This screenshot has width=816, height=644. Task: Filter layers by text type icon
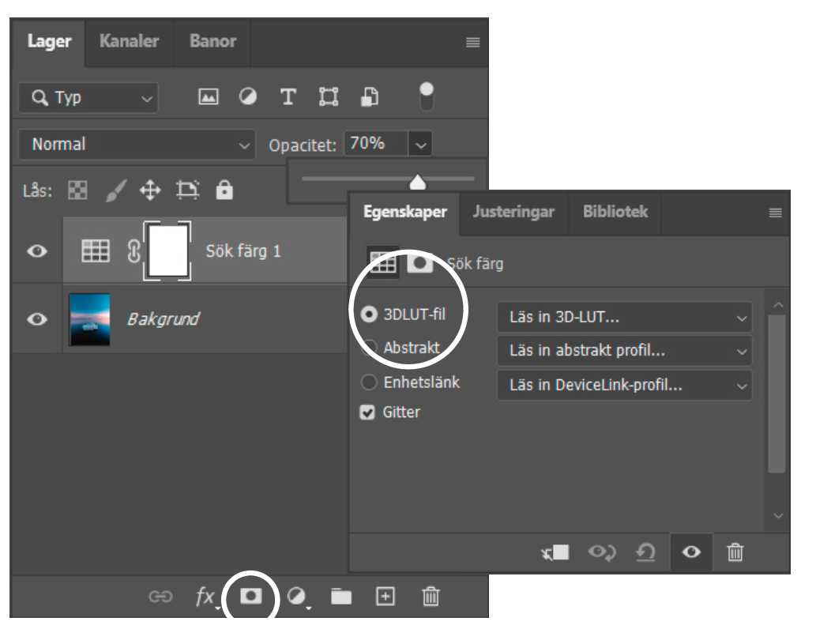288,97
